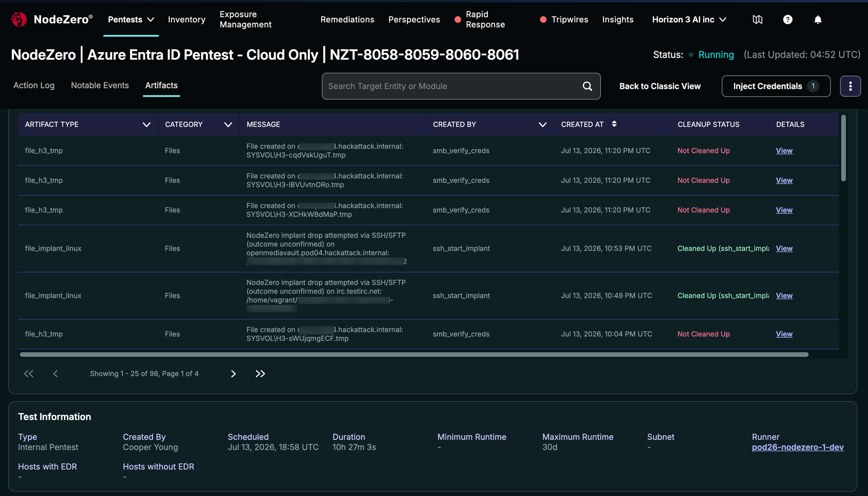The height and width of the screenshot is (496, 868).
Task: Click the NodeZero logo icon
Action: (19, 20)
